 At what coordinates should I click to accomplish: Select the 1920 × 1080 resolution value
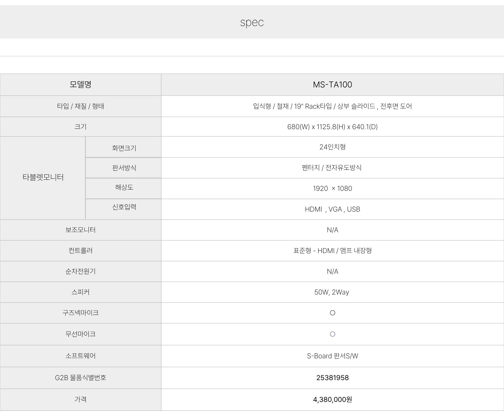332,188
